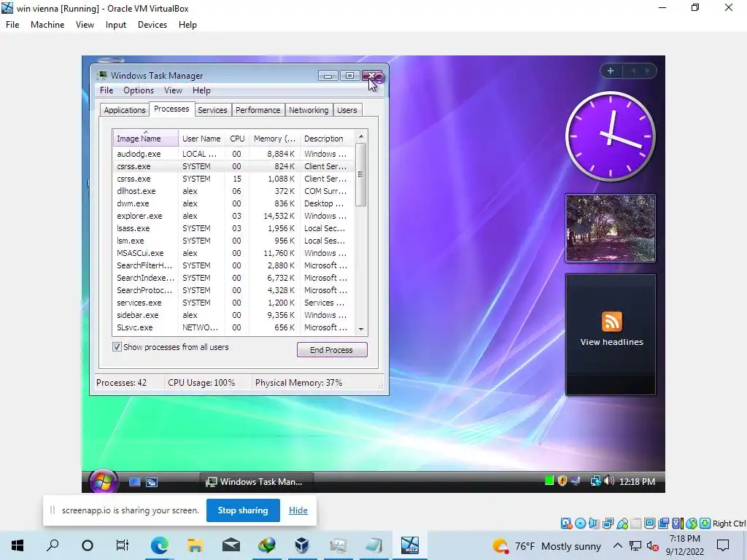Image resolution: width=747 pixels, height=560 pixels.
Task: Switch to Performance tab
Action: tap(258, 110)
